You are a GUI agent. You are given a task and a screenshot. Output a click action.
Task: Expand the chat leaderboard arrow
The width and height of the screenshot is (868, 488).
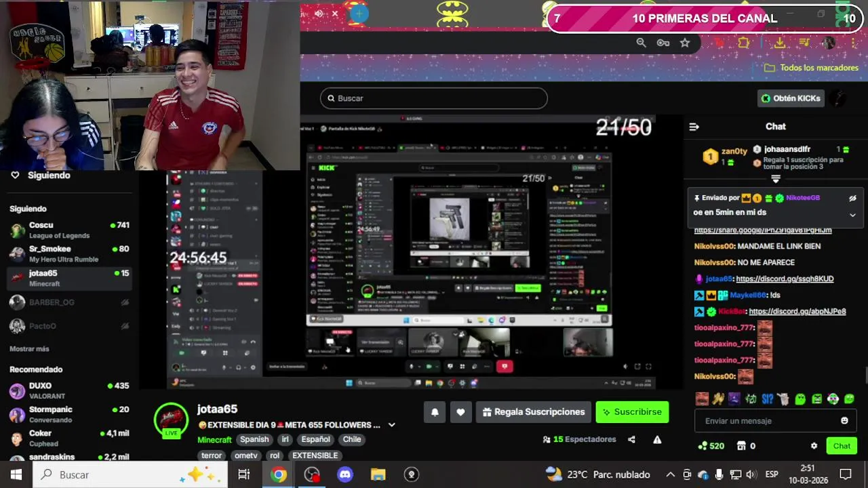coord(776,179)
